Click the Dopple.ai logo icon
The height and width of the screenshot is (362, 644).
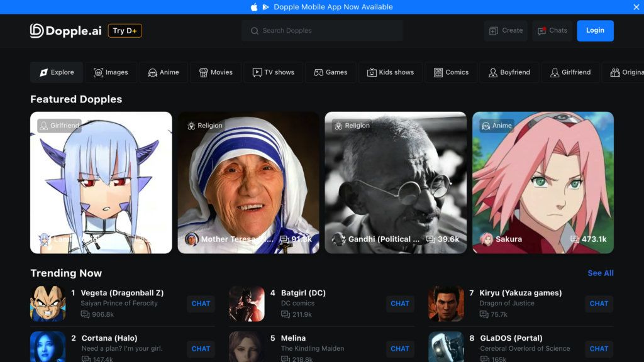click(x=35, y=30)
